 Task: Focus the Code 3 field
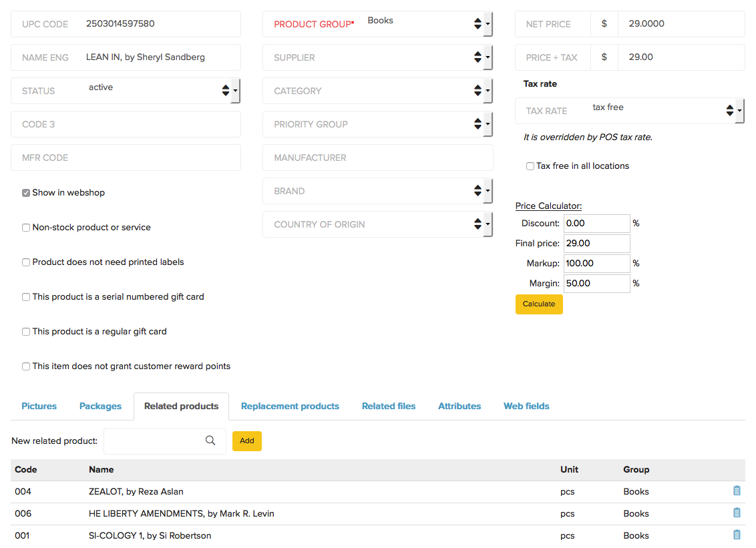click(x=126, y=124)
